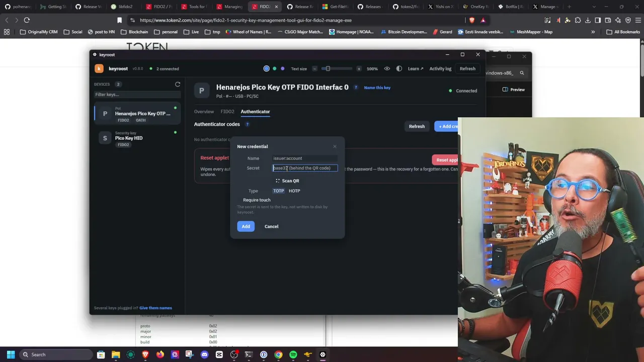644x362 pixels.
Task: Open the Windows Start menu
Action: tap(11, 354)
